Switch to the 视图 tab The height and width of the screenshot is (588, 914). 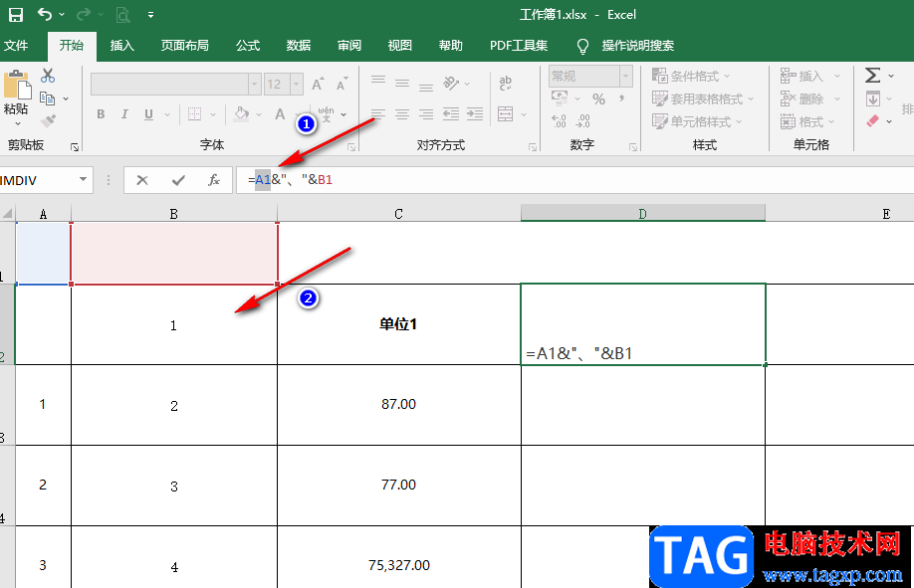400,46
